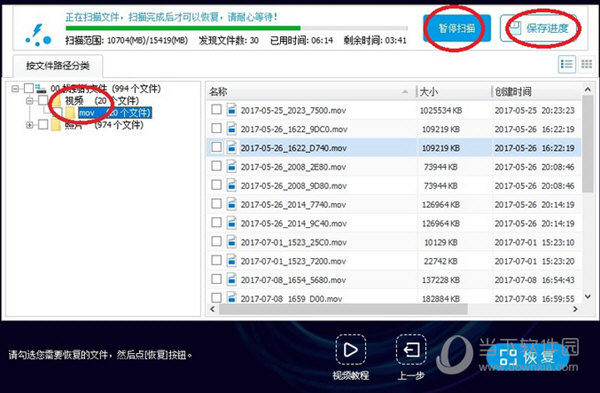Click the drive icon of root node

pos(41,89)
